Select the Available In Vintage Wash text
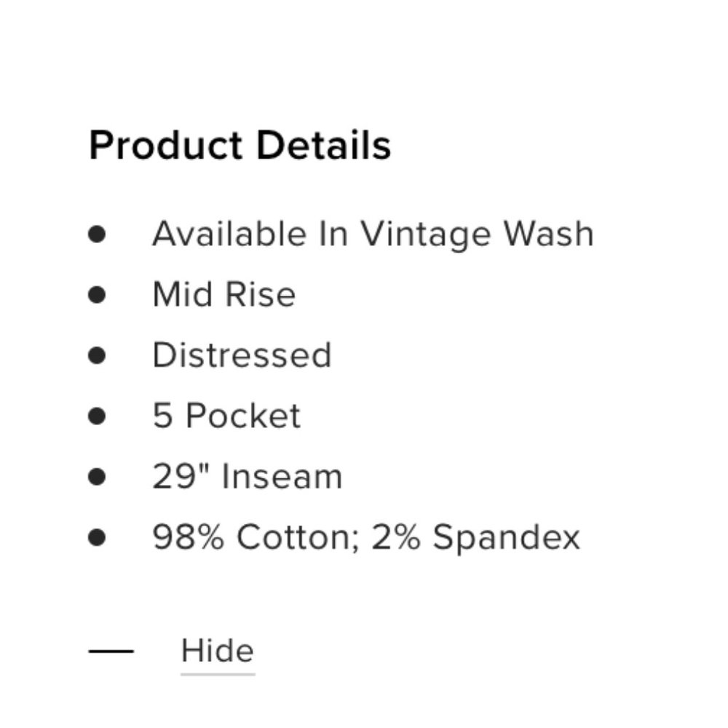The height and width of the screenshot is (728, 728). (x=373, y=234)
